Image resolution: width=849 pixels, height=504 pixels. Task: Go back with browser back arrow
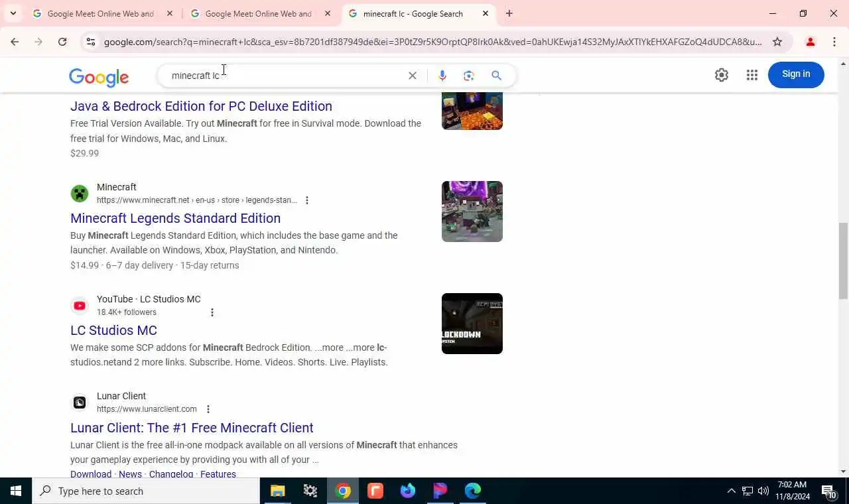(15, 42)
